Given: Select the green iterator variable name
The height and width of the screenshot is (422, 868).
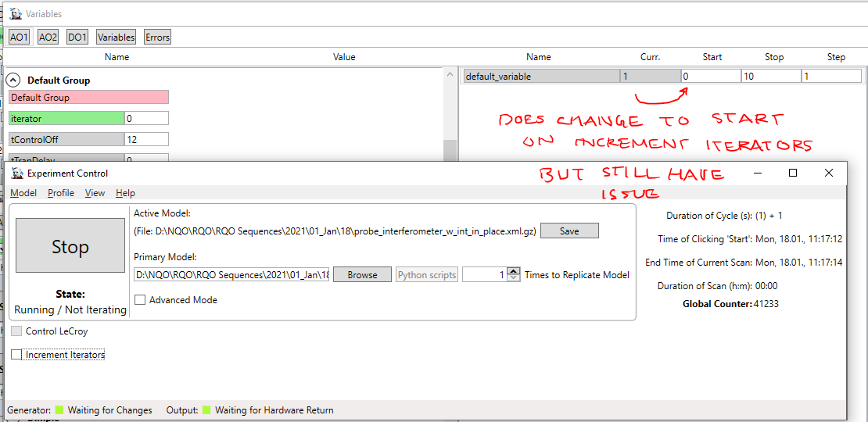Looking at the screenshot, I should point(66,118).
